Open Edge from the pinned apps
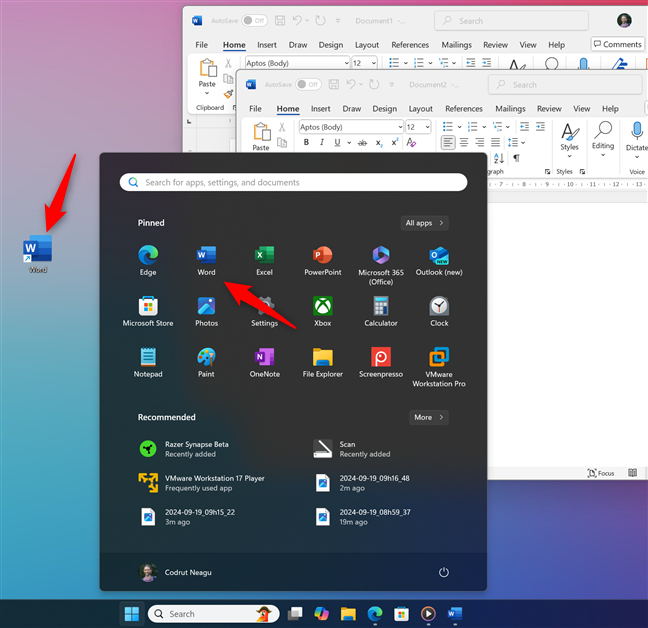Image resolution: width=648 pixels, height=628 pixels. [x=148, y=260]
